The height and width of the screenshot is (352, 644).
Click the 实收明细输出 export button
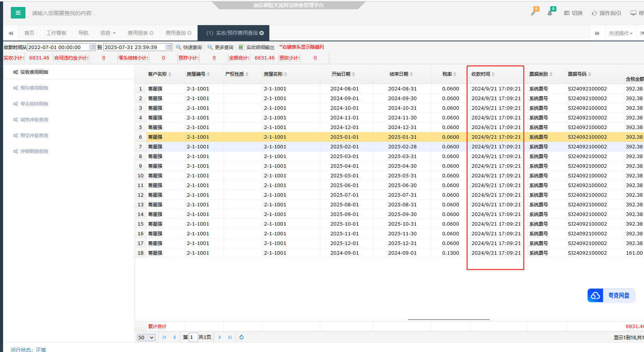click(x=257, y=47)
